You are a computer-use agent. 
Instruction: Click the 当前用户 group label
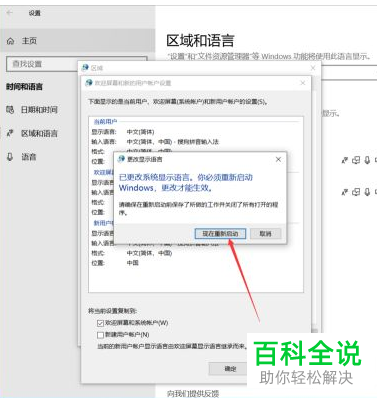(105, 122)
